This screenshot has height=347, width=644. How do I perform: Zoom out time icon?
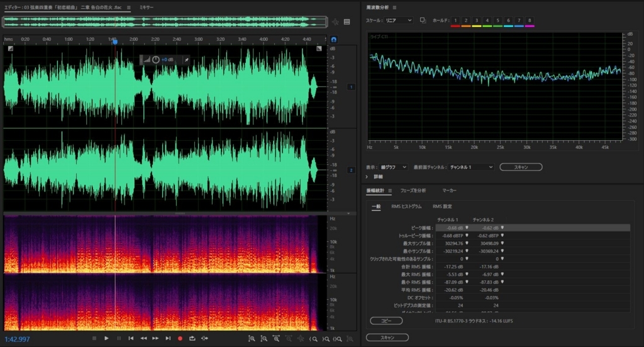(288, 339)
